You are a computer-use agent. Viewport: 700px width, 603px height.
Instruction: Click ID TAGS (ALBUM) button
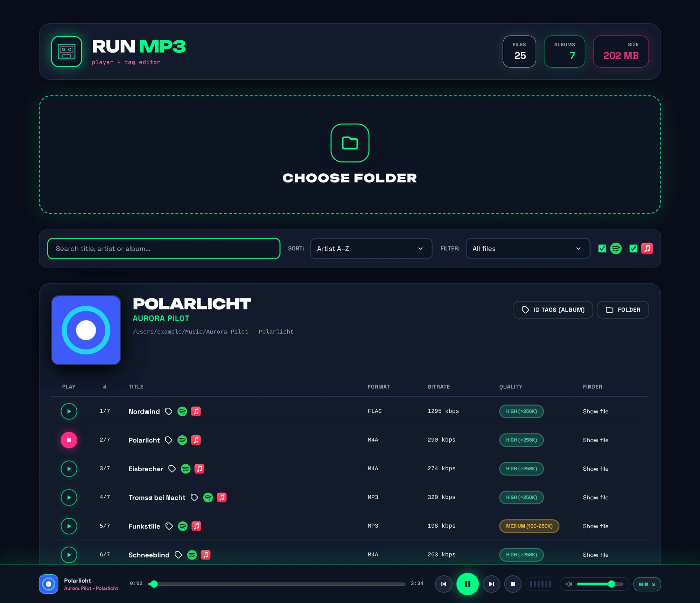pos(553,310)
